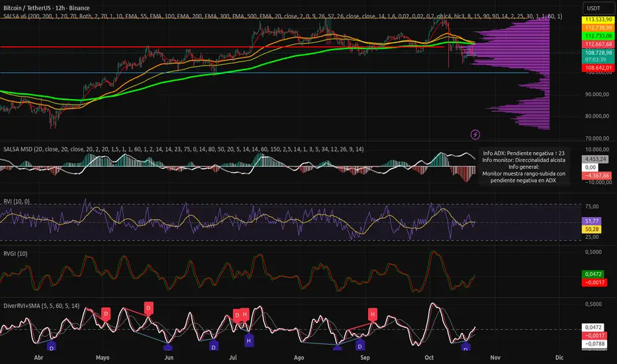This screenshot has height=364, width=617.
Task: Click the purple lightning bolt icon
Action: (x=475, y=134)
